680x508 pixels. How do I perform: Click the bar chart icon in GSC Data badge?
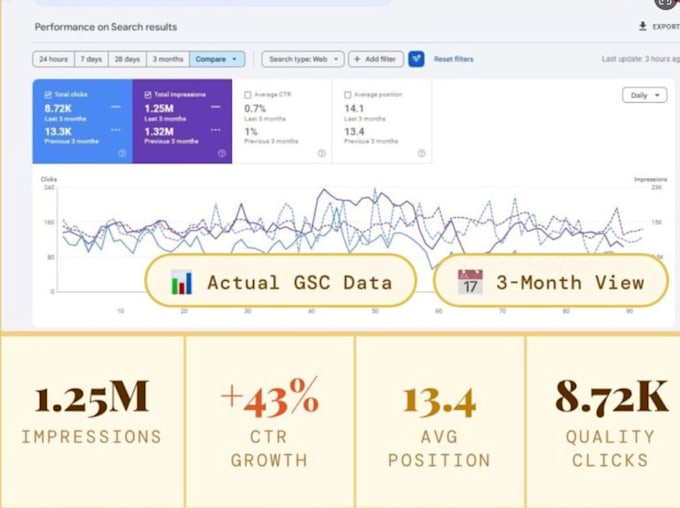[x=182, y=282]
